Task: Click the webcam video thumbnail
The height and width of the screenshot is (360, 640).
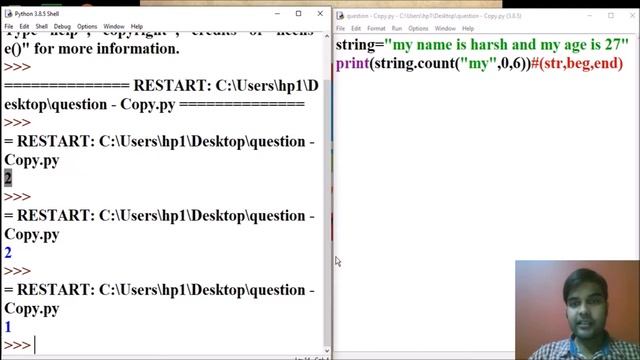Action: point(577,310)
